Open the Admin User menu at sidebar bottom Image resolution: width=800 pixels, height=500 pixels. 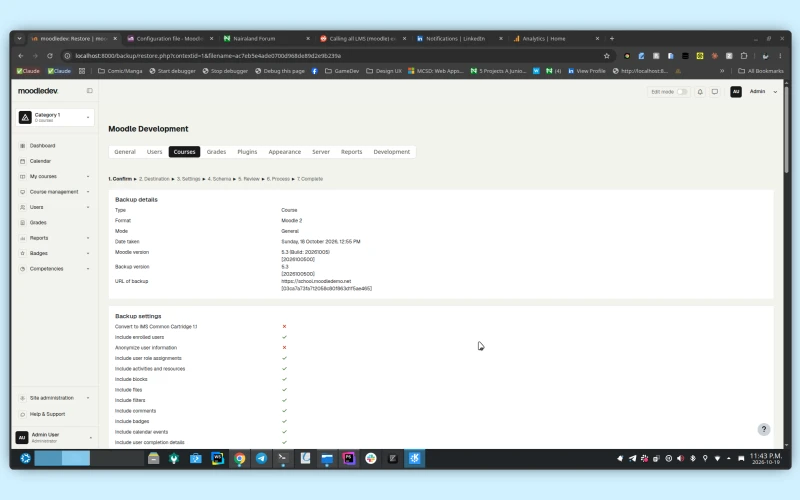click(55, 437)
